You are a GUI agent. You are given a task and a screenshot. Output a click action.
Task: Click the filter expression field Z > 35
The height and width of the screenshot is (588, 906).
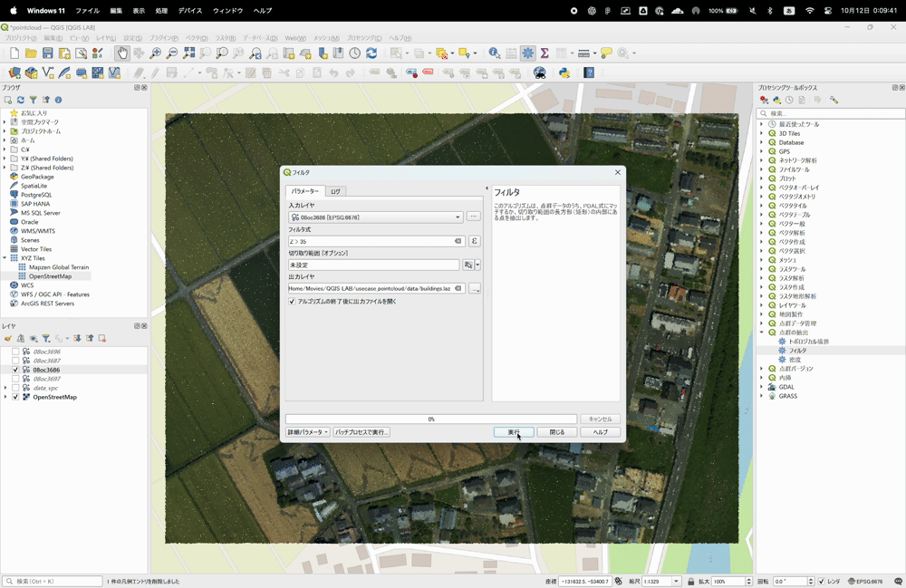(376, 241)
